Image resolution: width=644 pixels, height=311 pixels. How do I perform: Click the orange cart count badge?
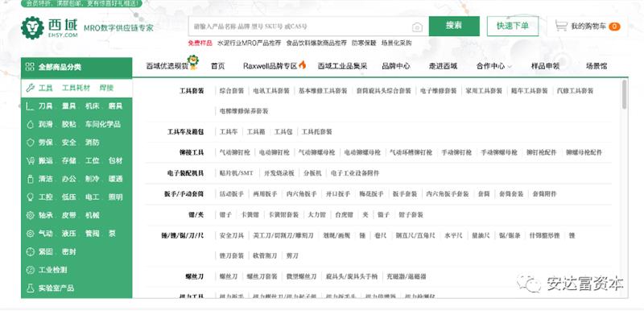614,27
